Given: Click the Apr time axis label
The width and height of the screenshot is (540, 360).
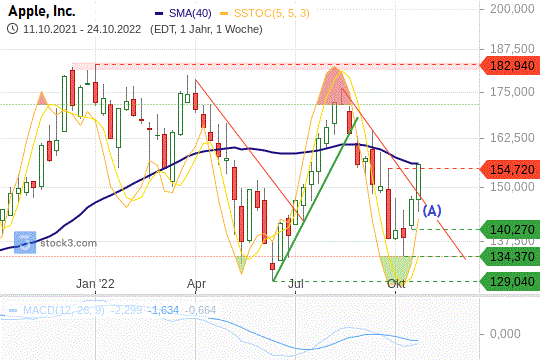Looking at the screenshot, I should 196,284.
